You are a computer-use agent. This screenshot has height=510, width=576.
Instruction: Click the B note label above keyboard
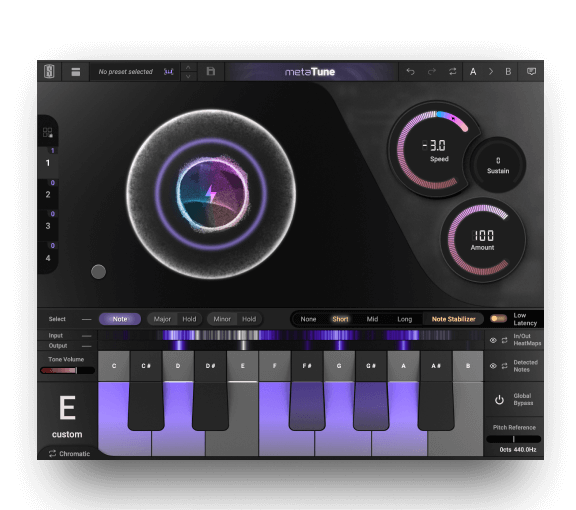[468, 366]
